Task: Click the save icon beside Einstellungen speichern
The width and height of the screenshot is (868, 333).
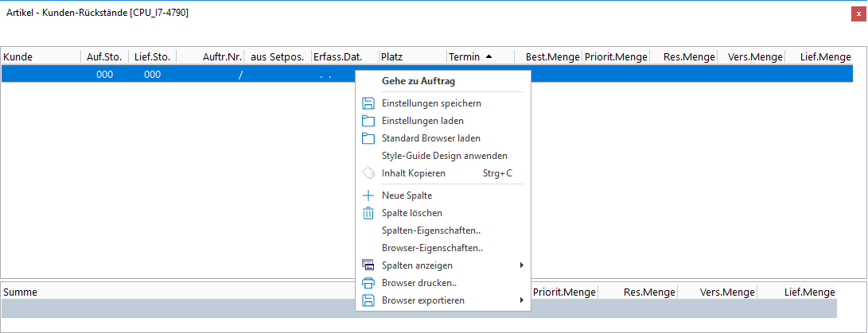Action: pyautogui.click(x=368, y=103)
